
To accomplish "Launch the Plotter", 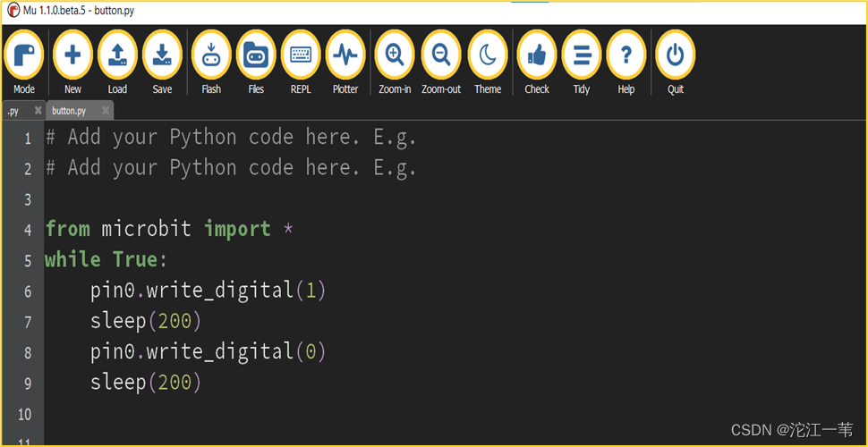I will pos(345,55).
